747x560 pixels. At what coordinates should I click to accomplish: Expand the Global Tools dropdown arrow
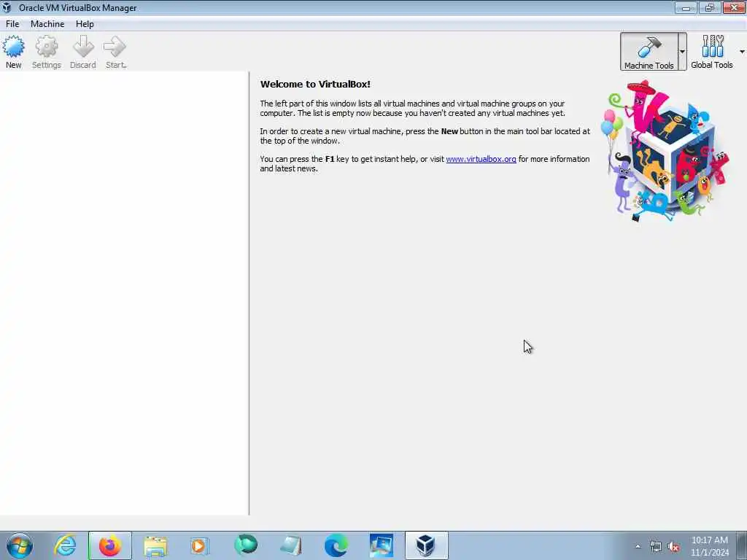742,52
